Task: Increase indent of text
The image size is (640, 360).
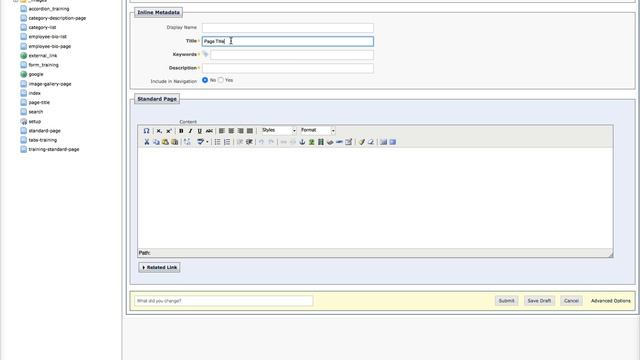Action: click(249, 142)
